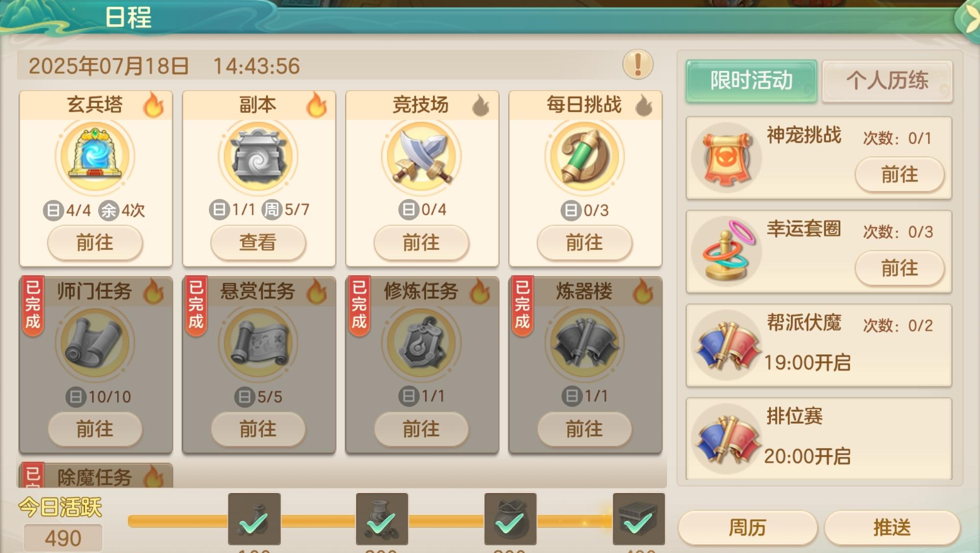
Task: Tap the 每日挑战 green scroll icon
Action: [x=584, y=156]
